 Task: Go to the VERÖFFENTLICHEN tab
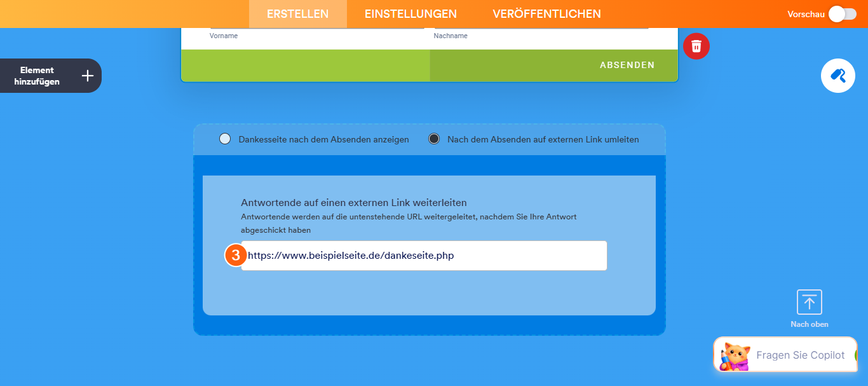(546, 14)
